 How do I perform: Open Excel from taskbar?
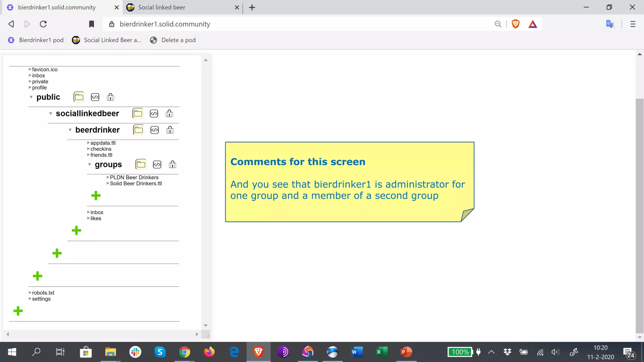[381, 352]
